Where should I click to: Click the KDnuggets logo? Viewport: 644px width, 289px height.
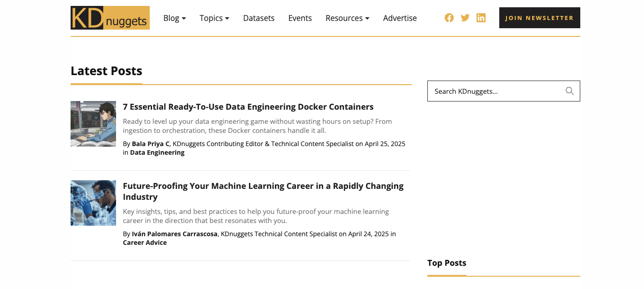tap(110, 18)
